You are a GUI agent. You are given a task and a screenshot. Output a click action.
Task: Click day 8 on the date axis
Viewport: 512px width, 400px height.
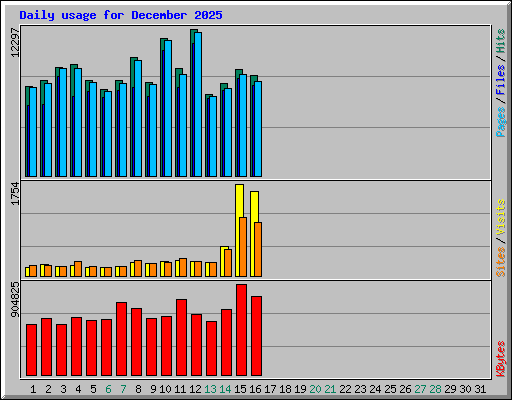pos(138,389)
